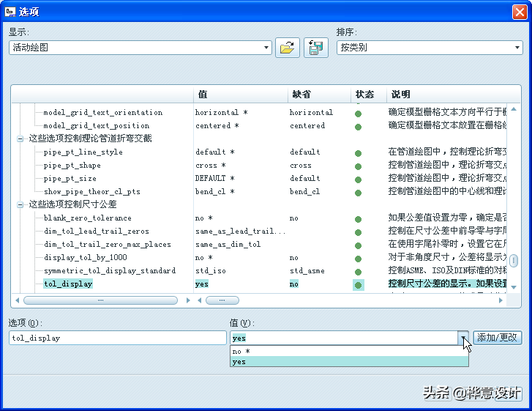Click the 值 input field showing yes
532x411 pixels.
coord(344,338)
